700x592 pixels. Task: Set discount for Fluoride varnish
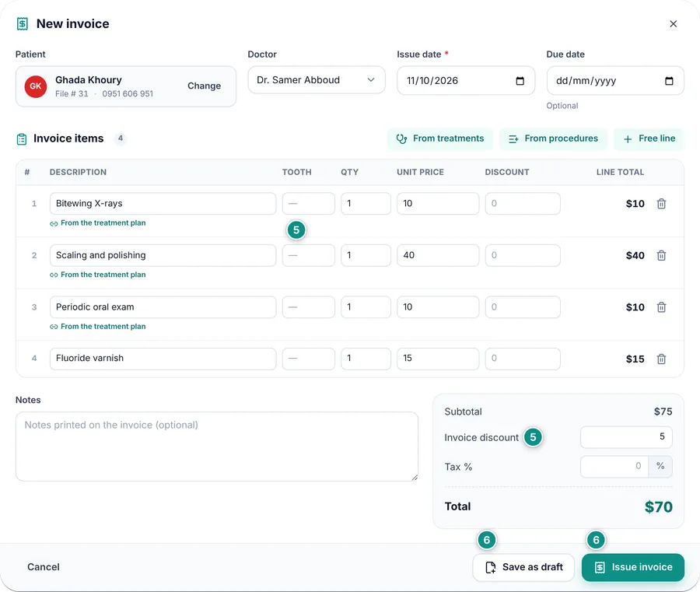coord(523,359)
